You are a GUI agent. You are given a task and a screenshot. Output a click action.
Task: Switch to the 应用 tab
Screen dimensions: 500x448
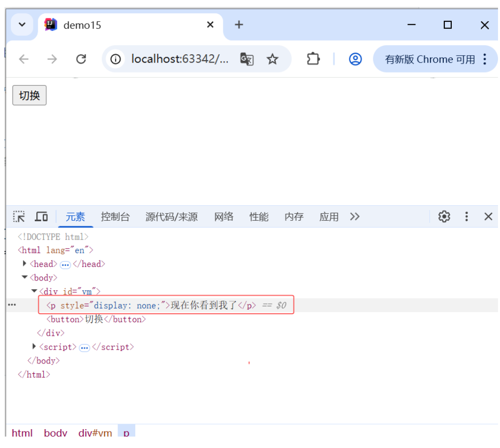click(329, 217)
